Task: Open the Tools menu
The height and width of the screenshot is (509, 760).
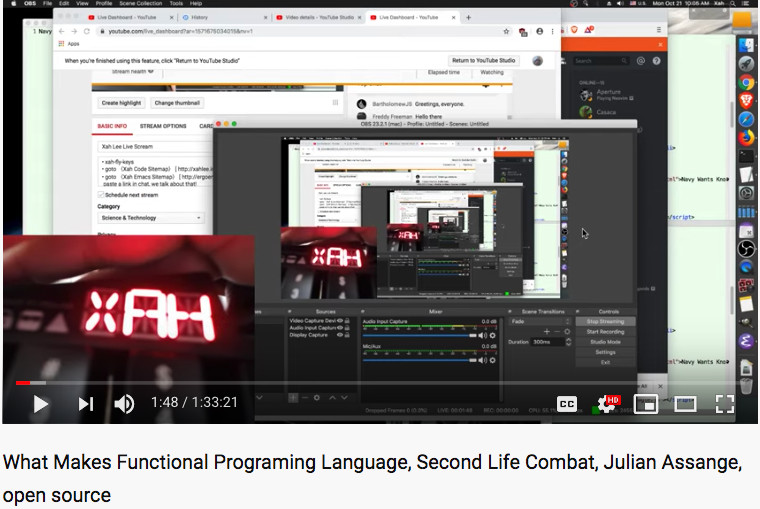Action: 176,3
